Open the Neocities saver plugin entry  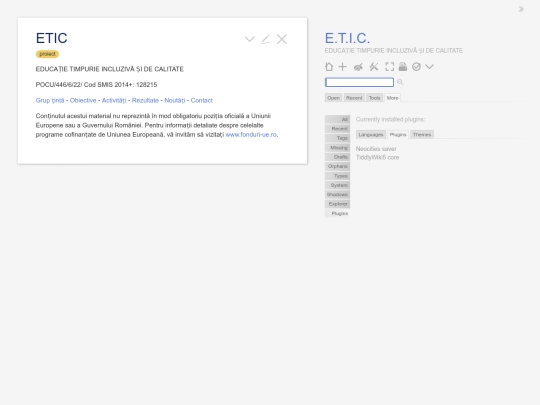pos(376,149)
